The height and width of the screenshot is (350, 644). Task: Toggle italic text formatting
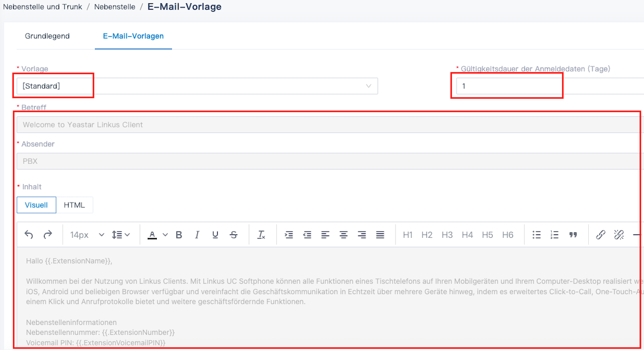point(197,235)
